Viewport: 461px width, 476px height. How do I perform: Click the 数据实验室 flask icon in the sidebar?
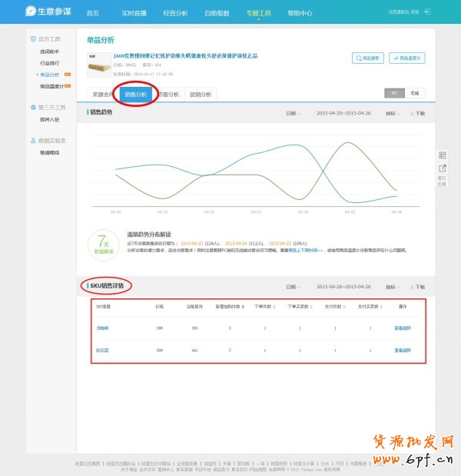click(x=32, y=141)
